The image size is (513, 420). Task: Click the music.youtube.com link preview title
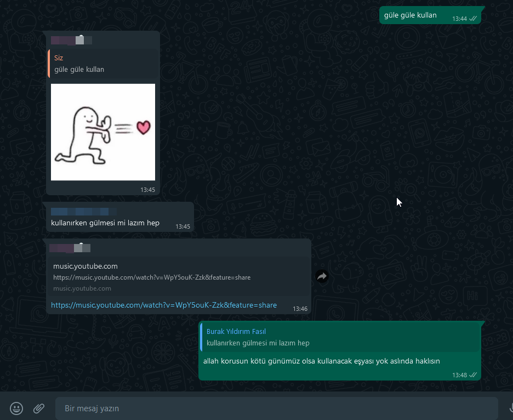point(86,266)
